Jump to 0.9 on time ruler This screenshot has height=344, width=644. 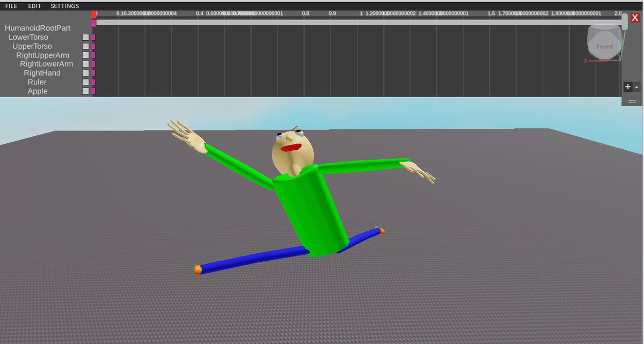(332, 14)
